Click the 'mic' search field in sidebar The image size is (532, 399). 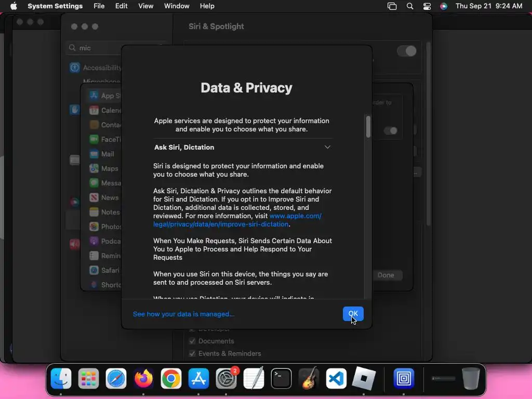(115, 48)
